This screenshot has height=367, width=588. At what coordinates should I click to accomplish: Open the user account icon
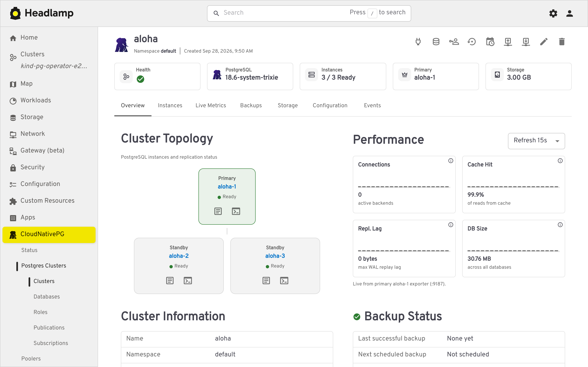pyautogui.click(x=570, y=13)
